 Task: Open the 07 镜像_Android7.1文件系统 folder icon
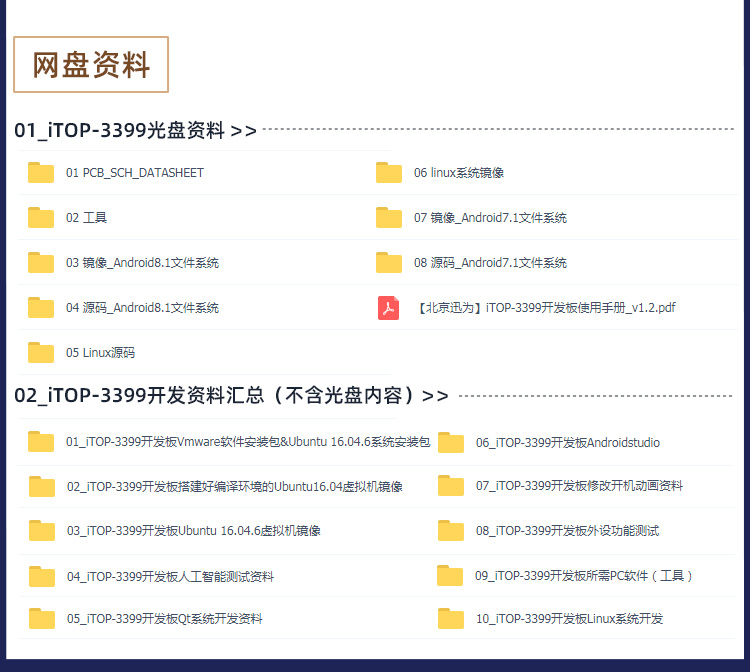pos(389,217)
